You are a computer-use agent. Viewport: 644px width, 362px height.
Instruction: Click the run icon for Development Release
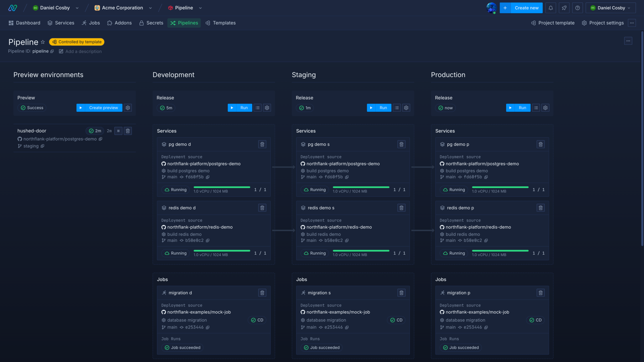click(x=232, y=108)
